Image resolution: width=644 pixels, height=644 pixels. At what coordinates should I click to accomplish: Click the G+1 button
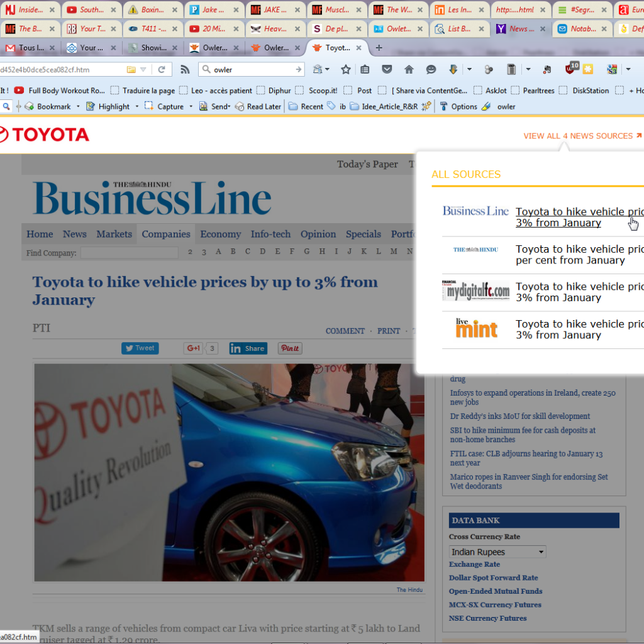coord(193,348)
